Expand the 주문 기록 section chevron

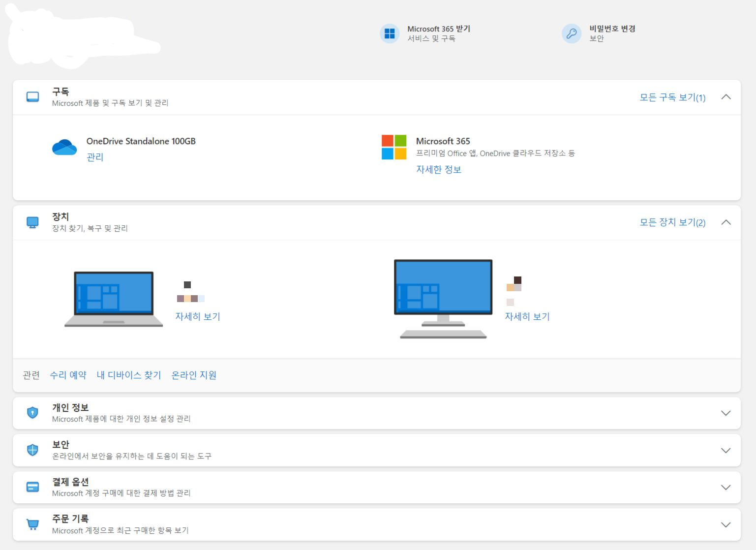726,525
